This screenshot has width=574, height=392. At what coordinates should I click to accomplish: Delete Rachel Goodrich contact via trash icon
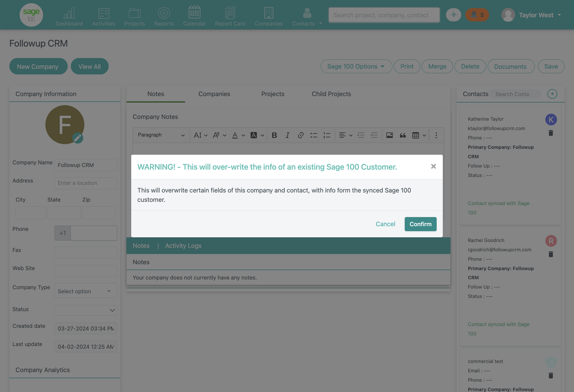(x=551, y=254)
